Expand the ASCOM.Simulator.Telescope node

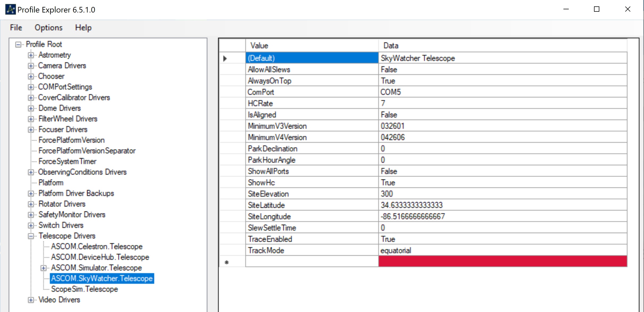pyautogui.click(x=44, y=268)
